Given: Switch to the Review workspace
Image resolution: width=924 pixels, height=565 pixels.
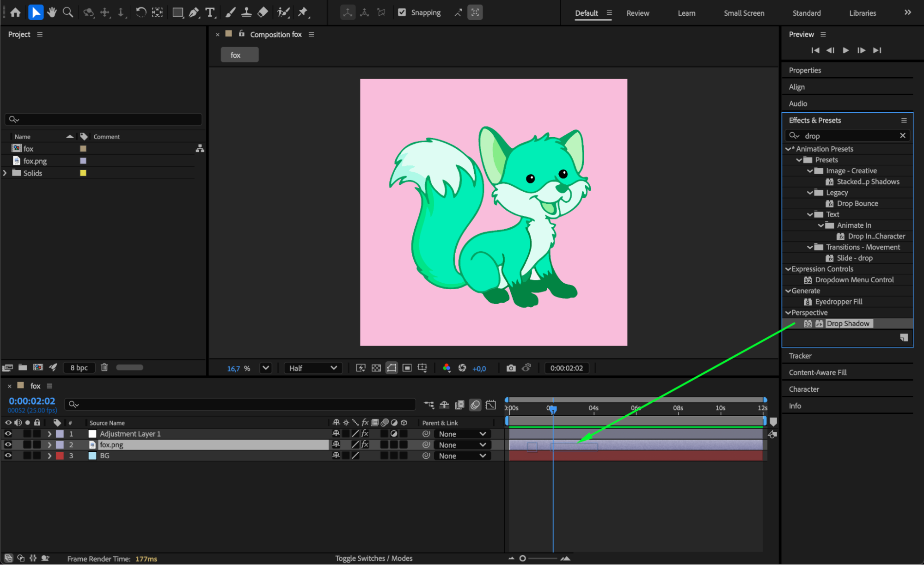Looking at the screenshot, I should tap(637, 13).
